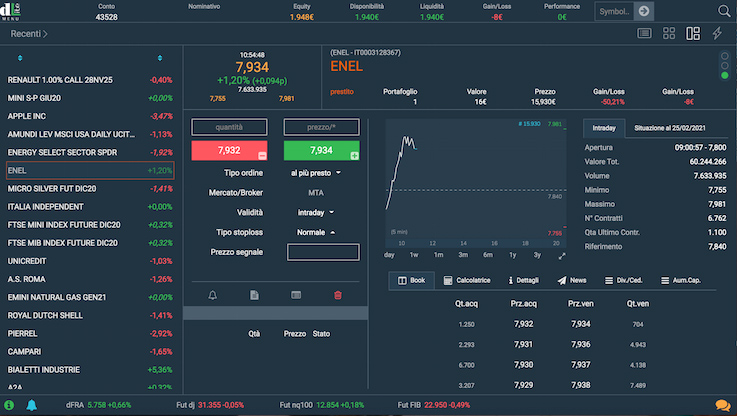Viewport: 737px width, 416px height.
Task: Select the Book tab
Action: point(411,280)
